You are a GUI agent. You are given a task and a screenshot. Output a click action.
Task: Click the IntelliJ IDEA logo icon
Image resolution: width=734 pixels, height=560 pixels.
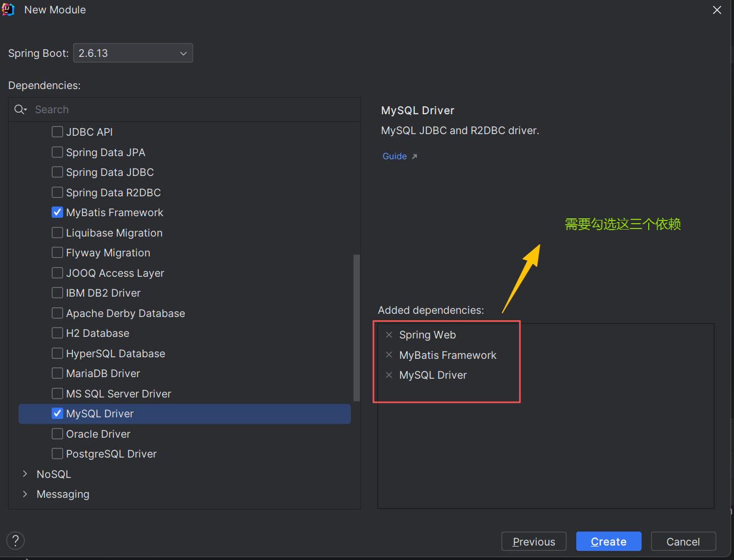(x=8, y=10)
